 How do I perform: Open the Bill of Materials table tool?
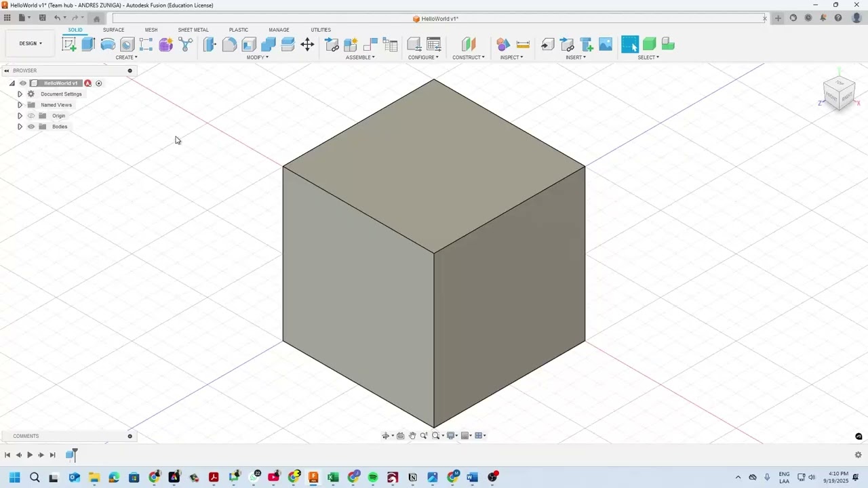pos(390,45)
